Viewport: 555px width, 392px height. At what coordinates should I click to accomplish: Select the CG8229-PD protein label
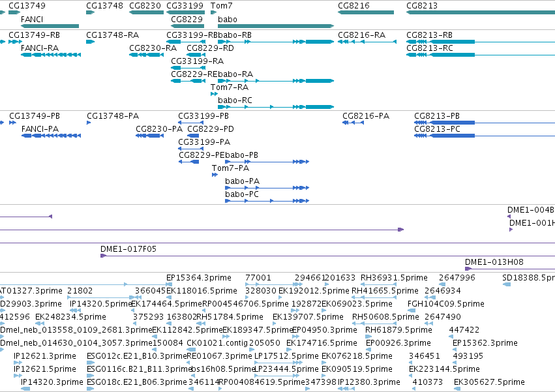click(211, 129)
